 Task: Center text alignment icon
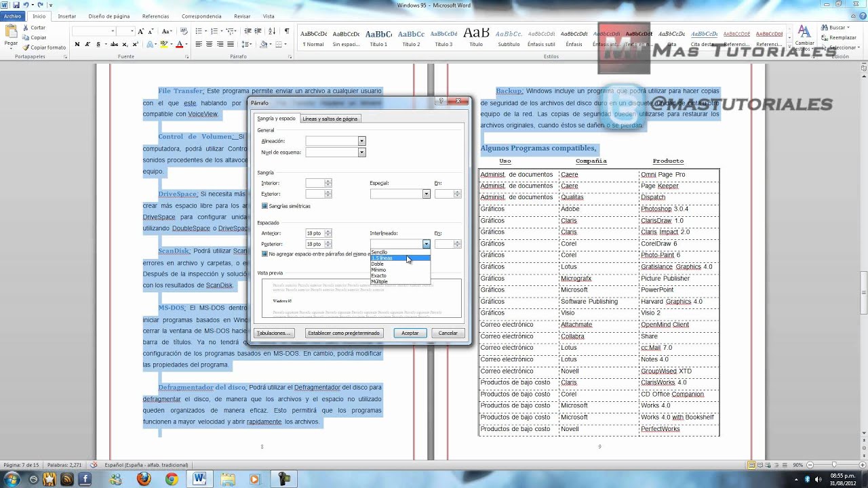coord(209,44)
